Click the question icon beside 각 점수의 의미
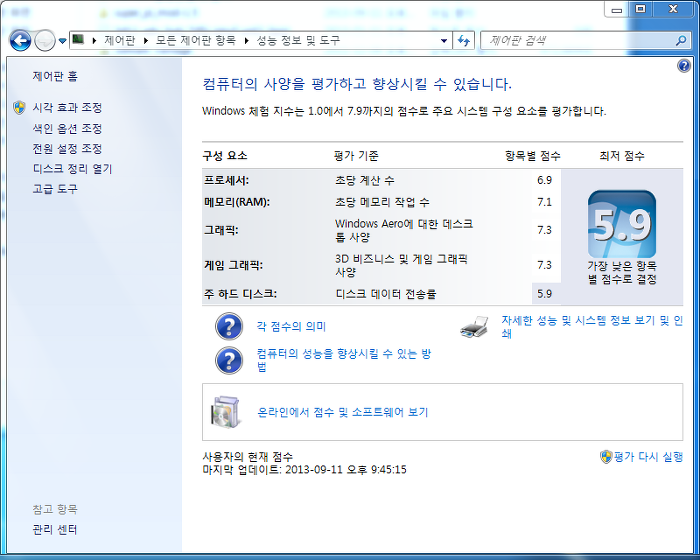Image resolution: width=700 pixels, height=560 pixels. (x=229, y=326)
